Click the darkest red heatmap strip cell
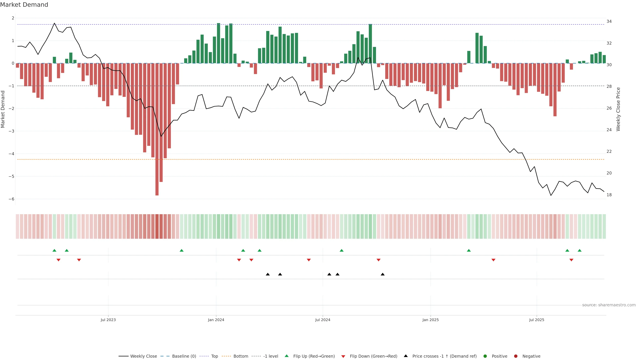 [x=157, y=226]
